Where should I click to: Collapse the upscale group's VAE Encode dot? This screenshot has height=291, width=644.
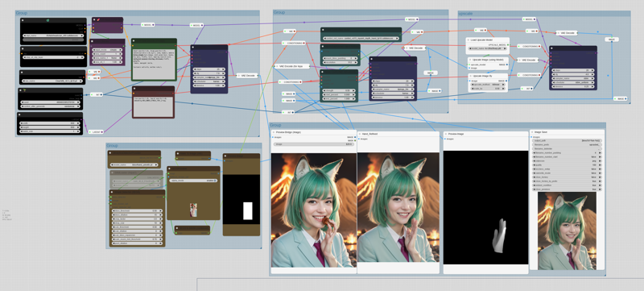click(519, 60)
